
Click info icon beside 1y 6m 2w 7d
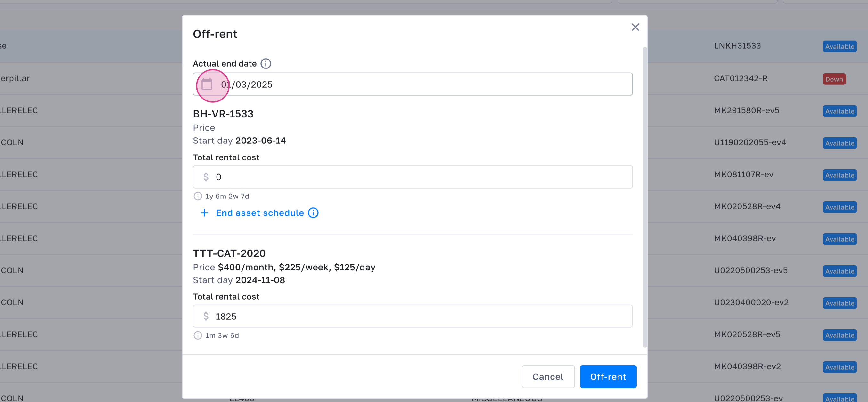[x=198, y=196]
